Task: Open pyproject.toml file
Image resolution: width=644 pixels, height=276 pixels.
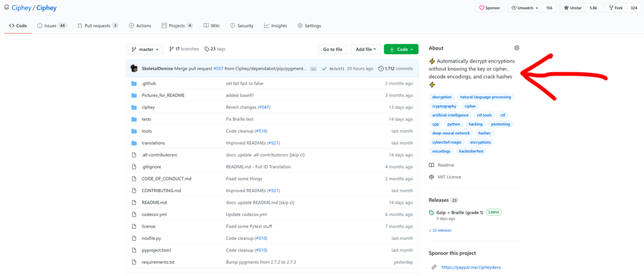Action: pos(155,250)
